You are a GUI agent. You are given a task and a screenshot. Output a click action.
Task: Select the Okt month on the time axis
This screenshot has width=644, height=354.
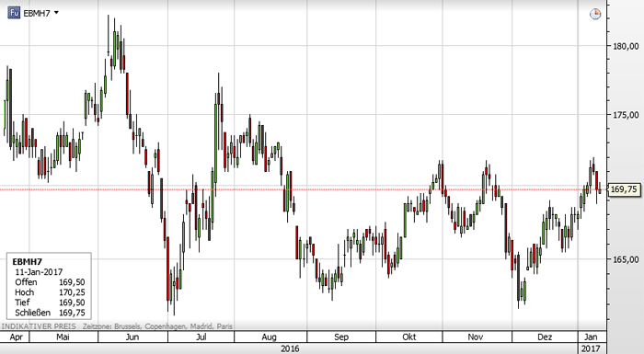click(409, 337)
